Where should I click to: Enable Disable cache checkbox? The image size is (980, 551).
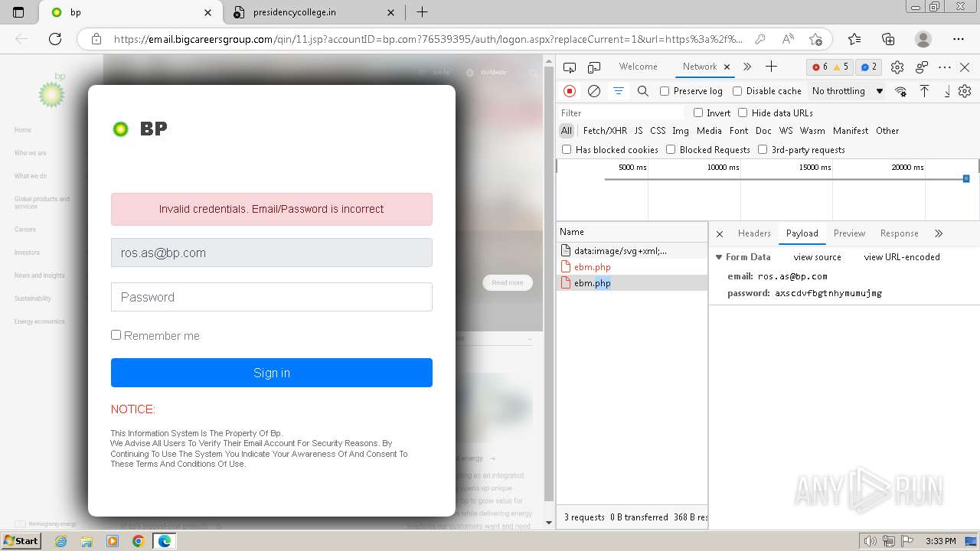(737, 91)
